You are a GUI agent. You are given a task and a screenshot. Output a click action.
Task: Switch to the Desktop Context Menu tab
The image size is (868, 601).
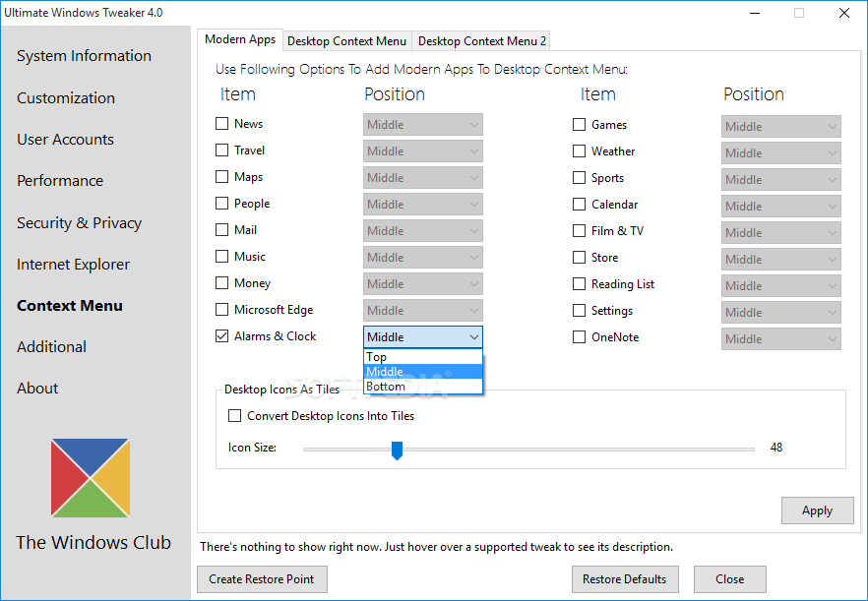tap(347, 41)
